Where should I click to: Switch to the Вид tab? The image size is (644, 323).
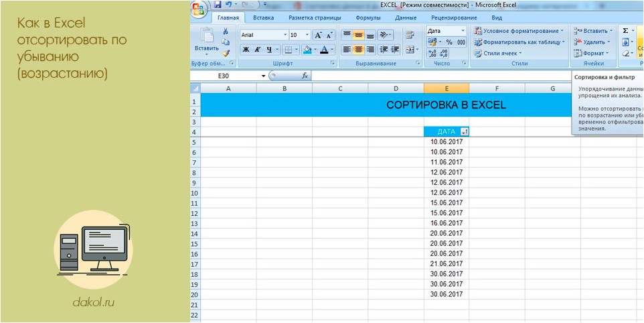(497, 17)
